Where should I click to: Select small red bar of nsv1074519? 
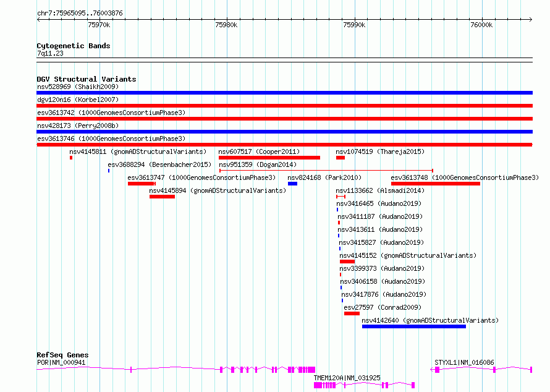pos(341,158)
